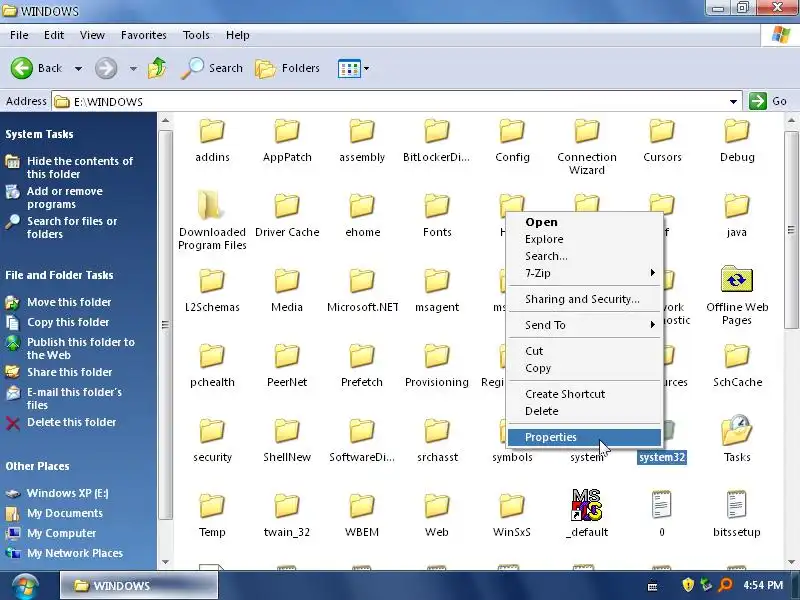Open the Back history dropdown arrow
Screen dimensions: 800x600
78,68
